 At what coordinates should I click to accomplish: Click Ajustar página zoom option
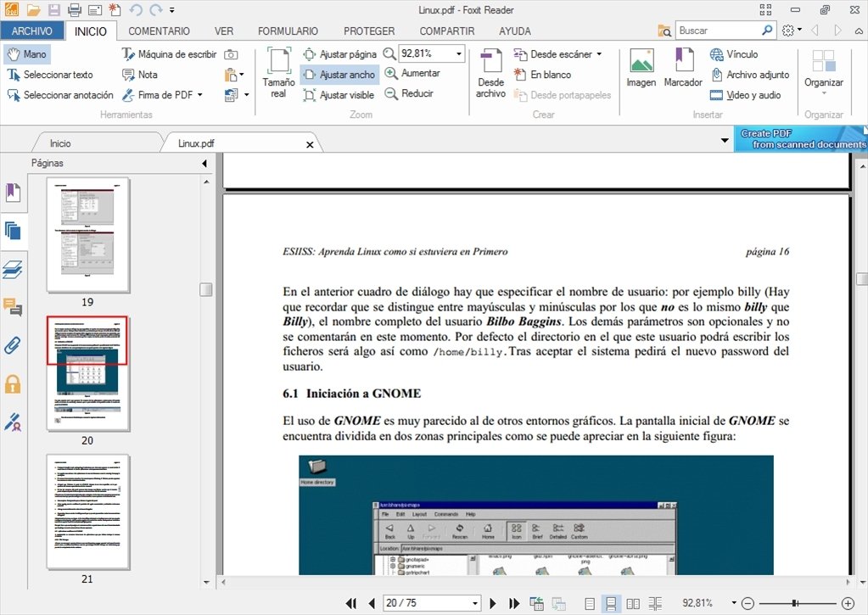point(340,53)
